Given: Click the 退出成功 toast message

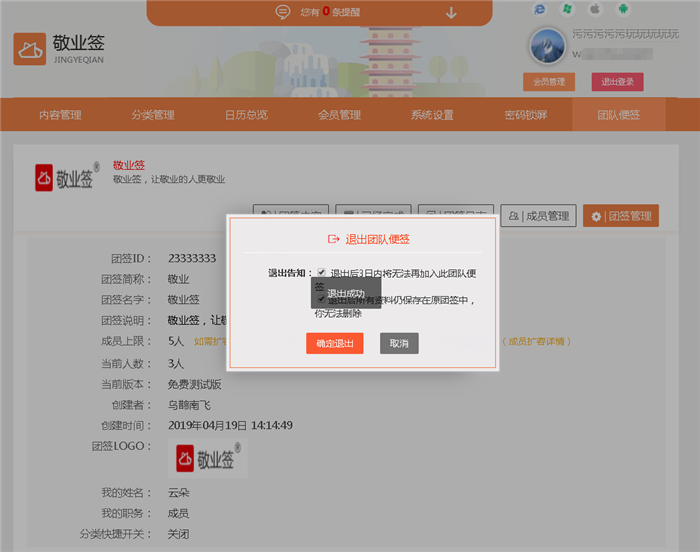Looking at the screenshot, I should pos(346,293).
